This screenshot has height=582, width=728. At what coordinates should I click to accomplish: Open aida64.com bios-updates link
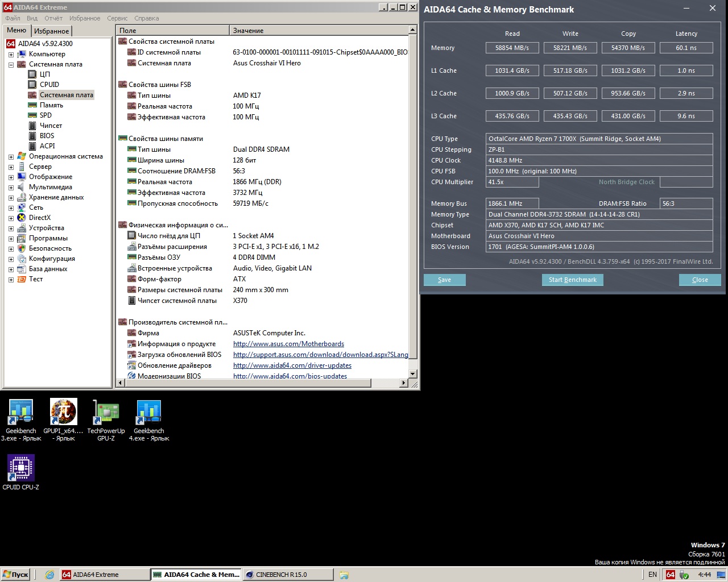point(290,376)
